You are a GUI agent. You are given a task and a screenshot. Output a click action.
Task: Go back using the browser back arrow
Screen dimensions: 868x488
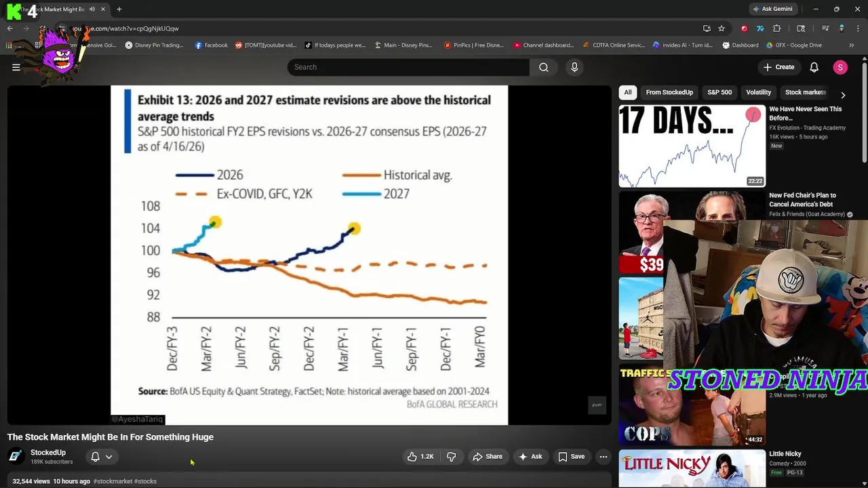point(9,28)
